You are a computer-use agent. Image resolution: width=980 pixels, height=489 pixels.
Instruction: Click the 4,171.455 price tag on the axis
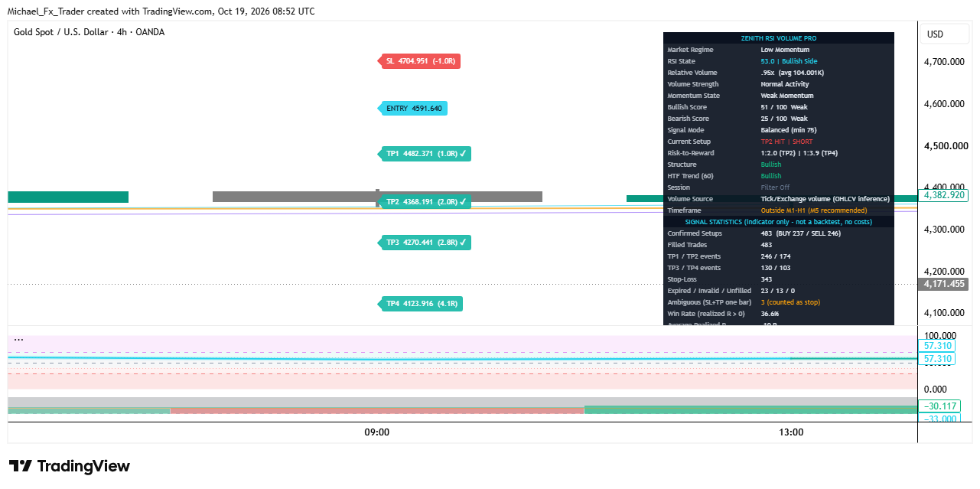[x=944, y=284]
